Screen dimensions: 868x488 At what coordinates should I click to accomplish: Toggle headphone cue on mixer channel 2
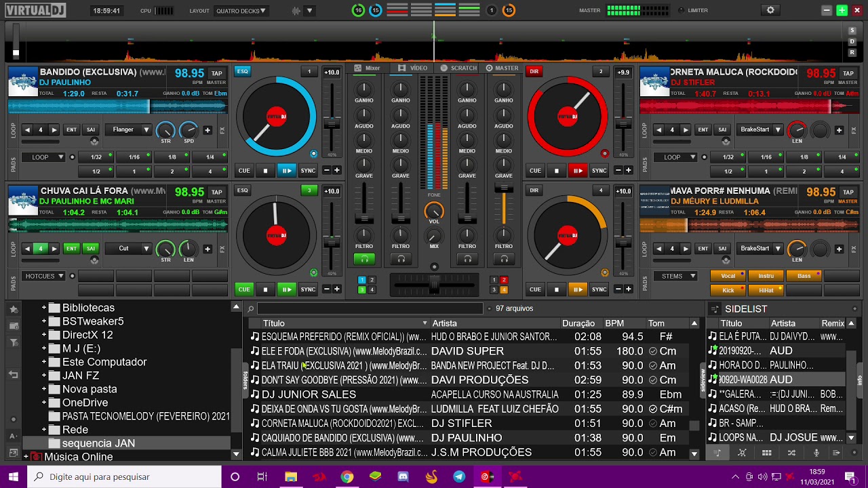click(401, 259)
